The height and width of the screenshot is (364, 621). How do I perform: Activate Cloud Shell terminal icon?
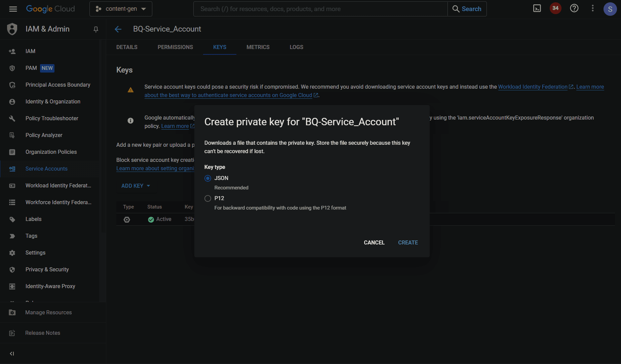(x=537, y=8)
